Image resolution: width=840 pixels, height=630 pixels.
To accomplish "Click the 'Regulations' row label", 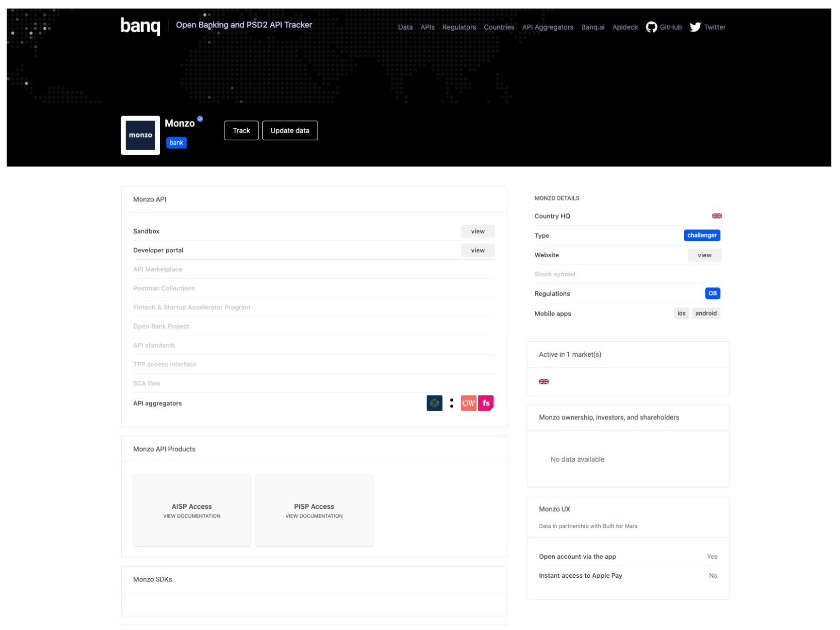I will (x=552, y=294).
